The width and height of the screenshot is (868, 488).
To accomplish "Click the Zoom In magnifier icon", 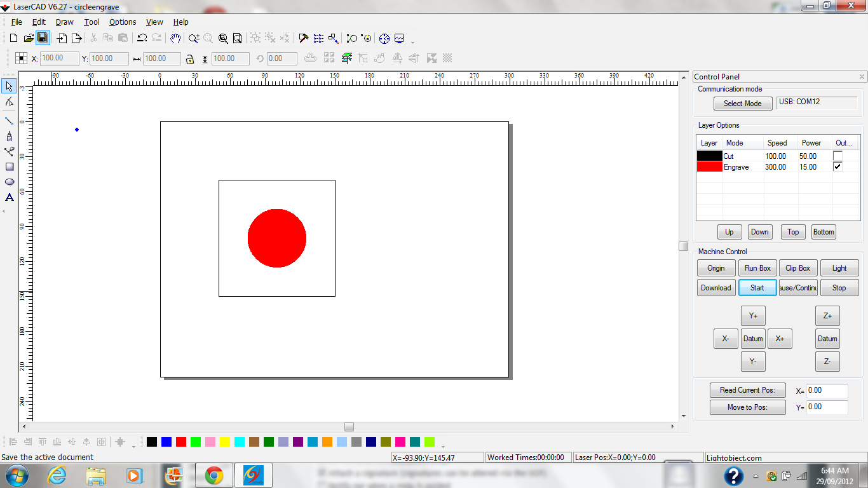I will (194, 38).
